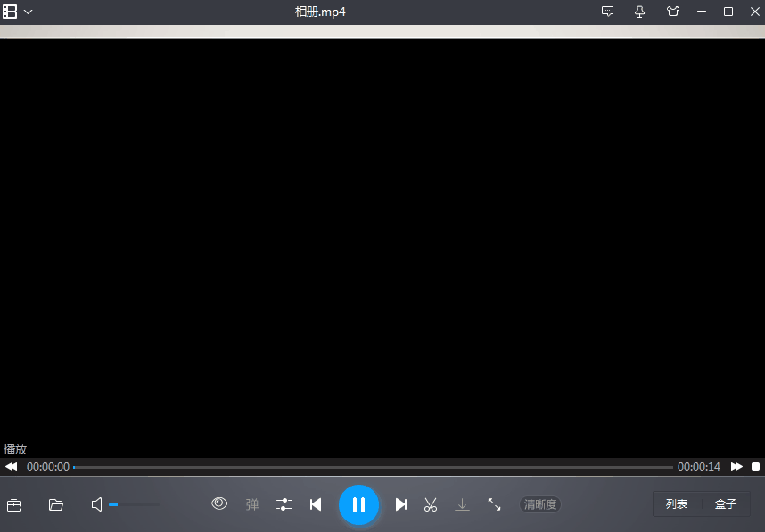Adjust the volume slider
The image size is (765, 532).
134,504
